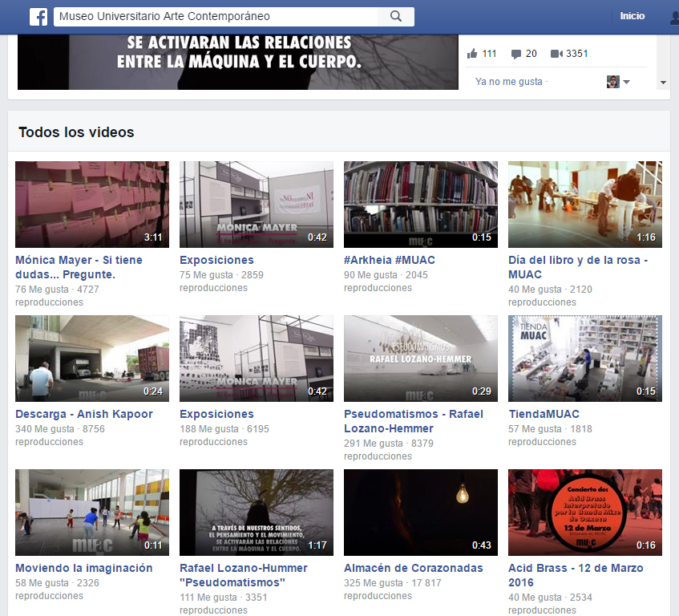Play 'Día del libro y de la rosa' thumbnail
Image resolution: width=679 pixels, height=616 pixels.
coord(585,205)
